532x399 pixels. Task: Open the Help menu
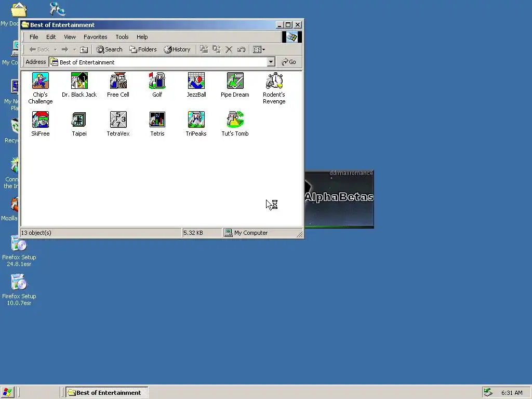142,37
